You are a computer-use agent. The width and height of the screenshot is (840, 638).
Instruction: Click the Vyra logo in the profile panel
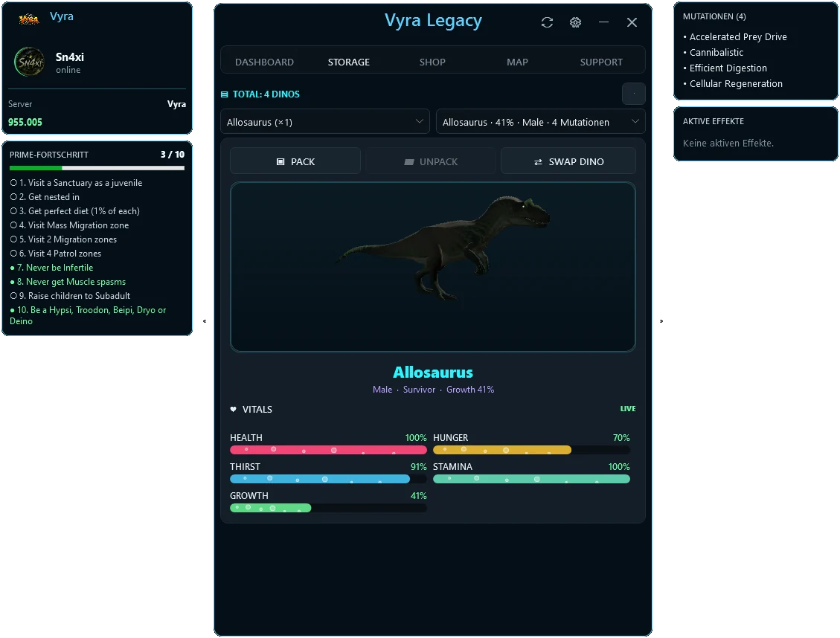(x=29, y=19)
